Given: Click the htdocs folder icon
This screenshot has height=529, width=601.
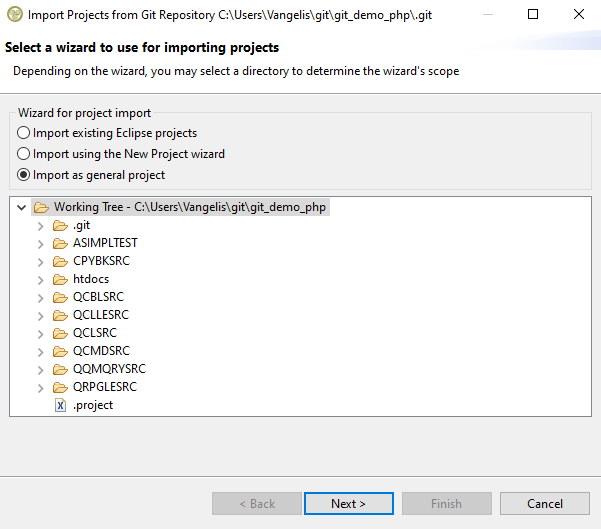Looking at the screenshot, I should [x=60, y=279].
